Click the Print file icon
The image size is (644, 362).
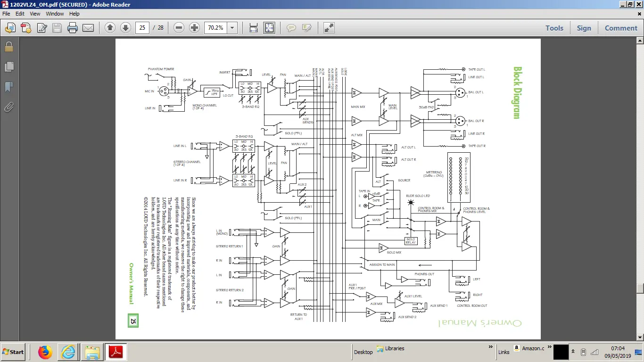(x=72, y=28)
